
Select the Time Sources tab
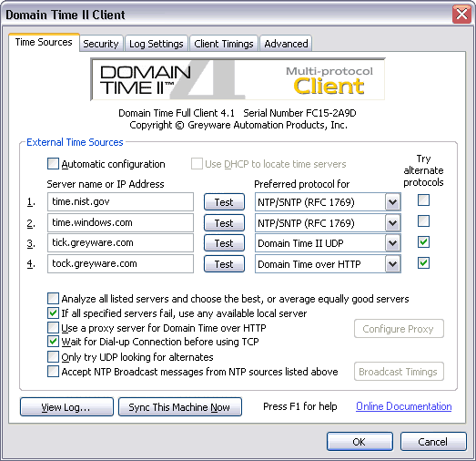44,42
